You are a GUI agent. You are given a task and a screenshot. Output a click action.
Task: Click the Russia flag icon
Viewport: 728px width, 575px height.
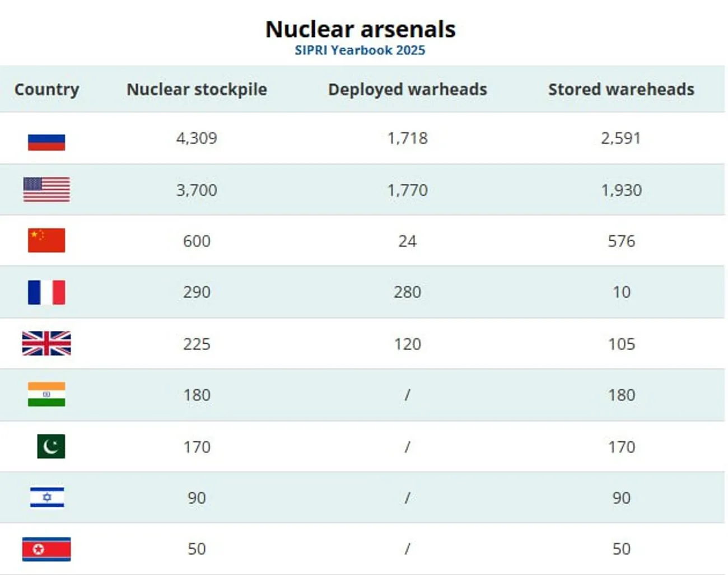tap(46, 142)
